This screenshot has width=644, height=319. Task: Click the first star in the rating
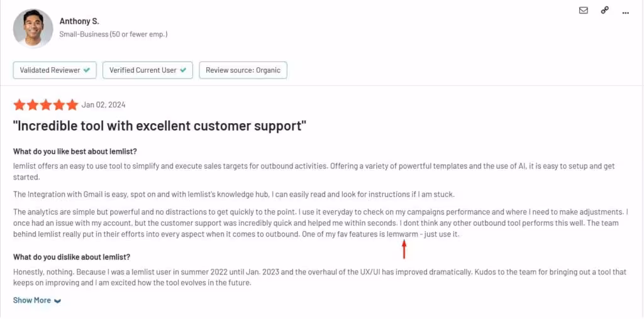(x=19, y=105)
